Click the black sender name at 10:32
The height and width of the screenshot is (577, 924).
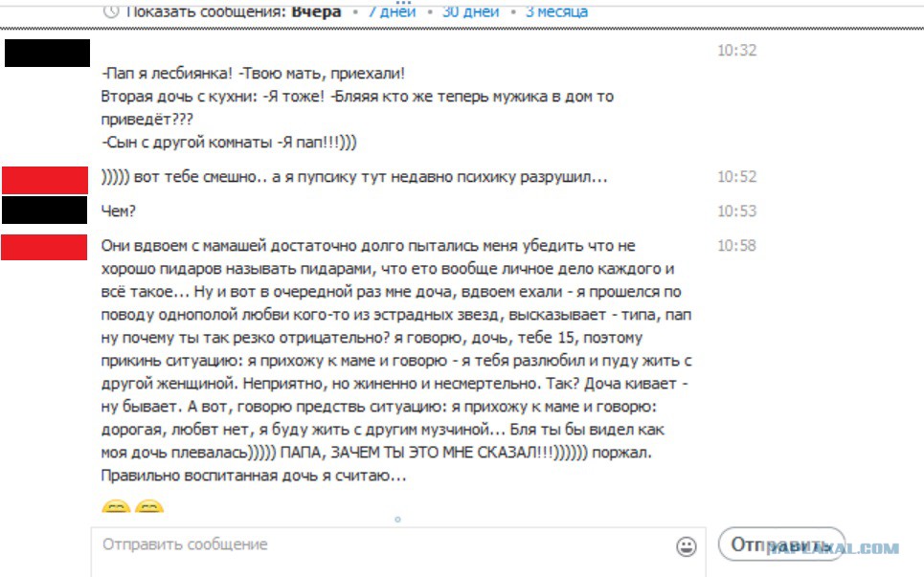(47, 53)
